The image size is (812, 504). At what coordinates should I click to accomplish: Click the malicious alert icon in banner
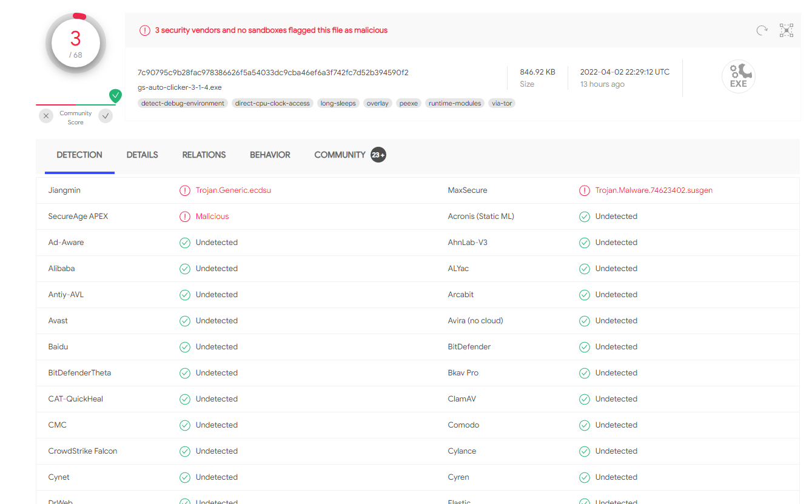click(x=145, y=30)
